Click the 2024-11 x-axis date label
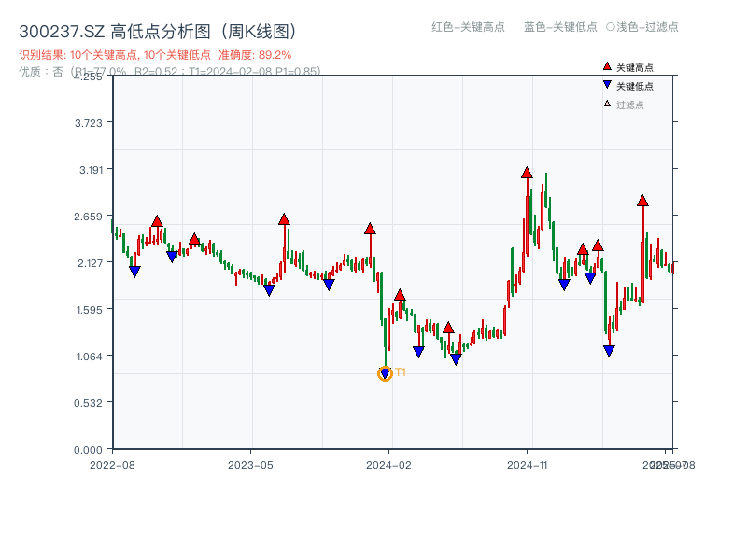The width and height of the screenshot is (747, 560). [528, 463]
